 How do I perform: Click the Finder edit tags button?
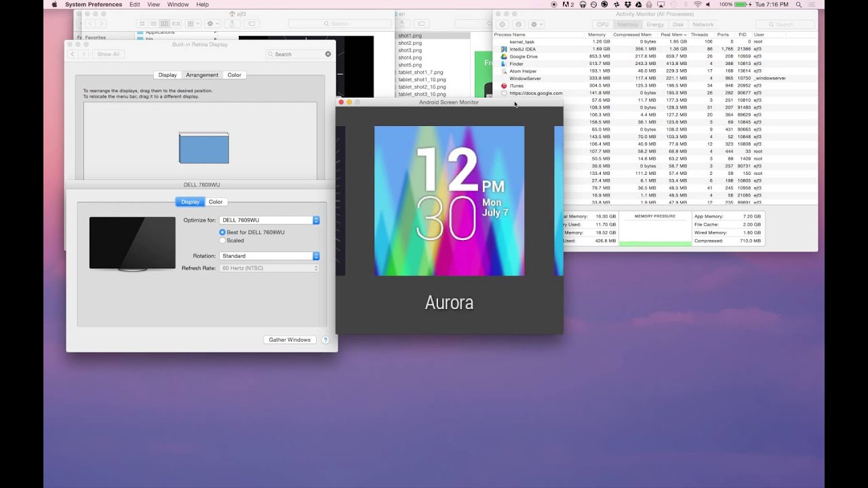(252, 24)
